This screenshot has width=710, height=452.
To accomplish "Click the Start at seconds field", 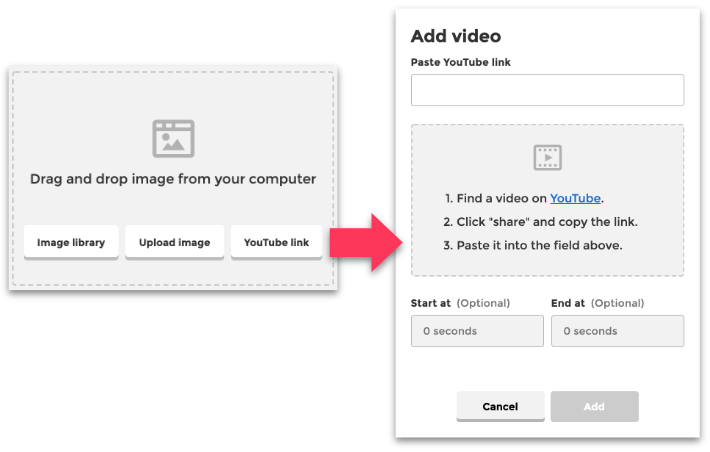I will click(x=477, y=331).
